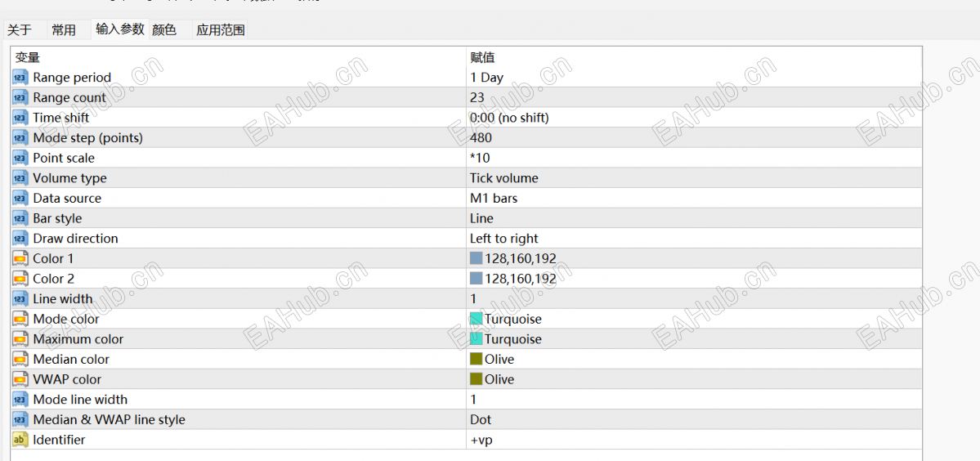Viewport: 980px width, 461px height.
Task: Select the Data source value M1 bars
Action: coord(494,198)
